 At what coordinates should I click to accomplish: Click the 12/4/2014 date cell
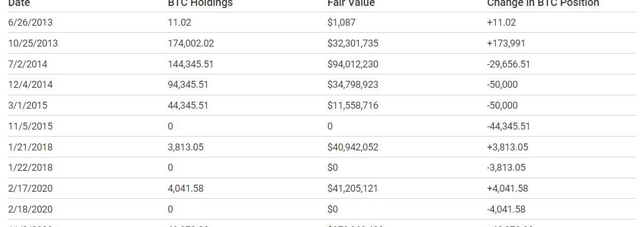point(30,85)
